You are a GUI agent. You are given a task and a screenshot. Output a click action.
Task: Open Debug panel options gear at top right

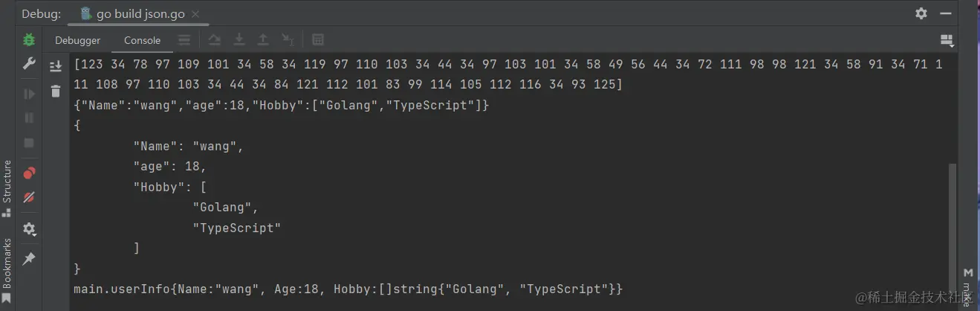(921, 13)
